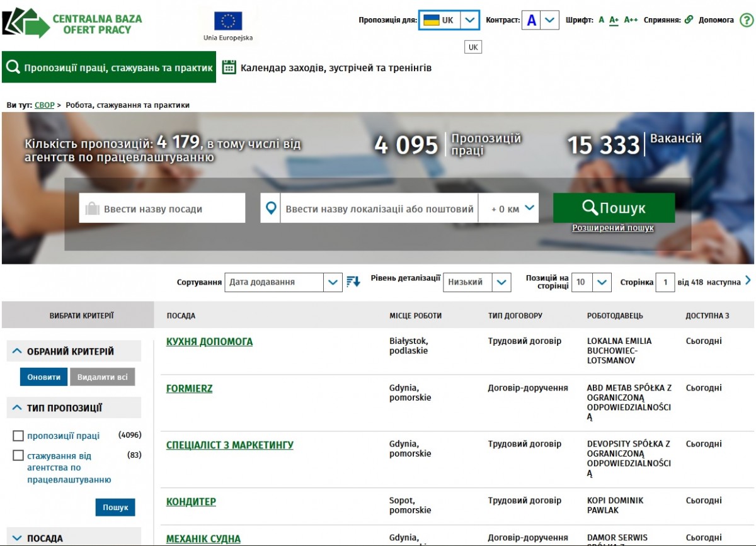The width and height of the screenshot is (756, 546).
Task: Click KOPI DOMINIK PAWLAK employer cell
Action: point(616,505)
